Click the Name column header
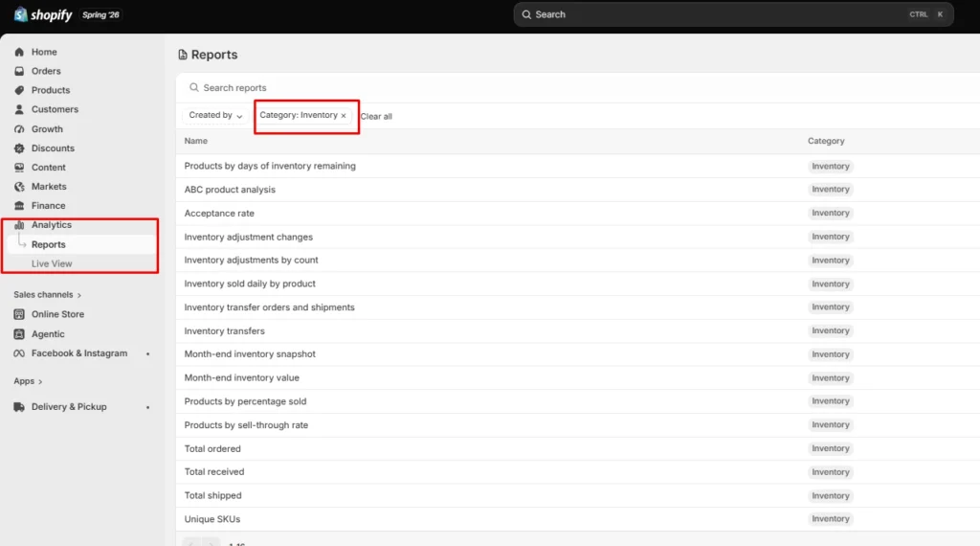Screen dimensions: 980x546 [195, 142]
